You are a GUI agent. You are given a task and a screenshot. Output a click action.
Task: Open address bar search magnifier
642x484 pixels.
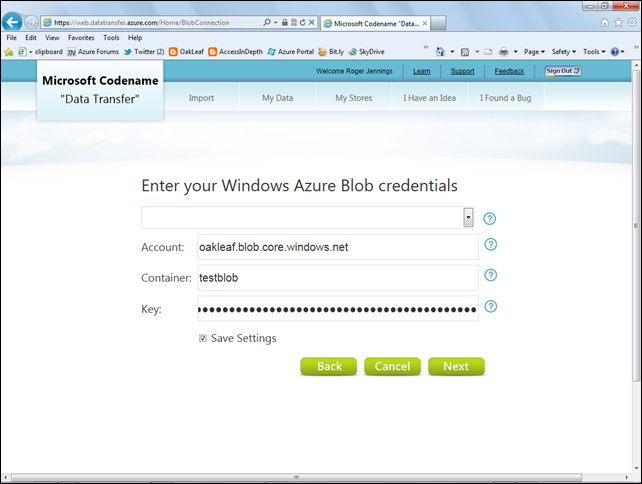[267, 23]
